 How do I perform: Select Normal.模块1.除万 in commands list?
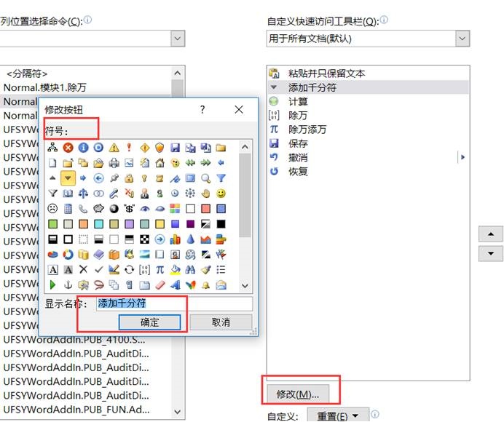click(x=86, y=87)
